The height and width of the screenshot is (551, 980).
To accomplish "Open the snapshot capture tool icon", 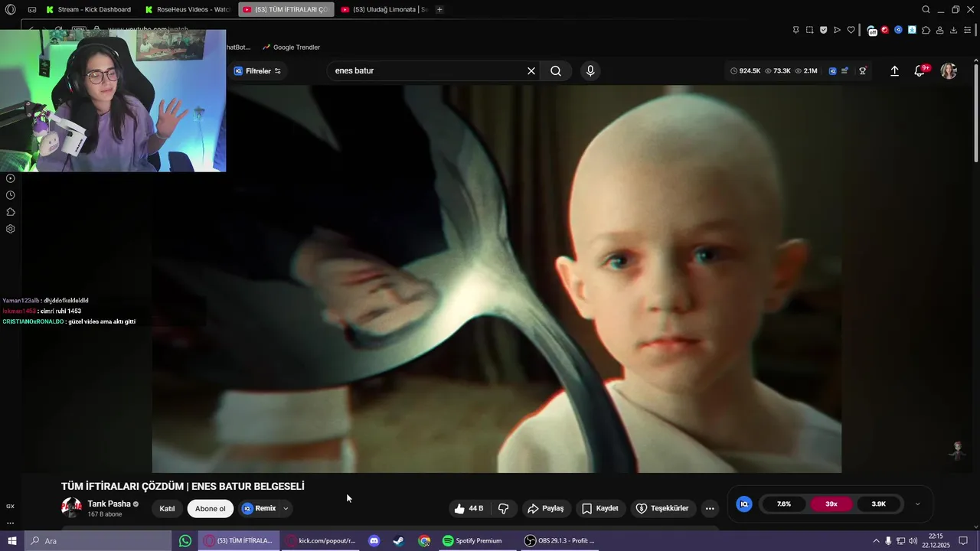I will pos(809,30).
